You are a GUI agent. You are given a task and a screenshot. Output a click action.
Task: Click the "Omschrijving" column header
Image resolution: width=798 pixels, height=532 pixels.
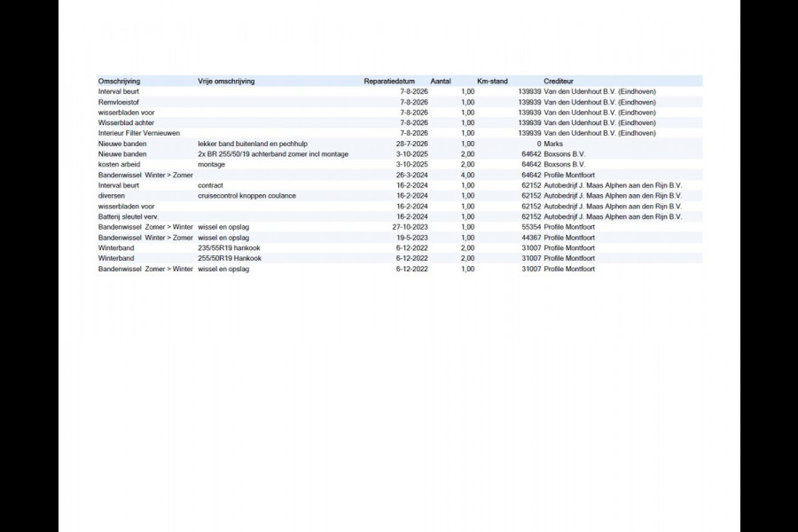click(119, 82)
